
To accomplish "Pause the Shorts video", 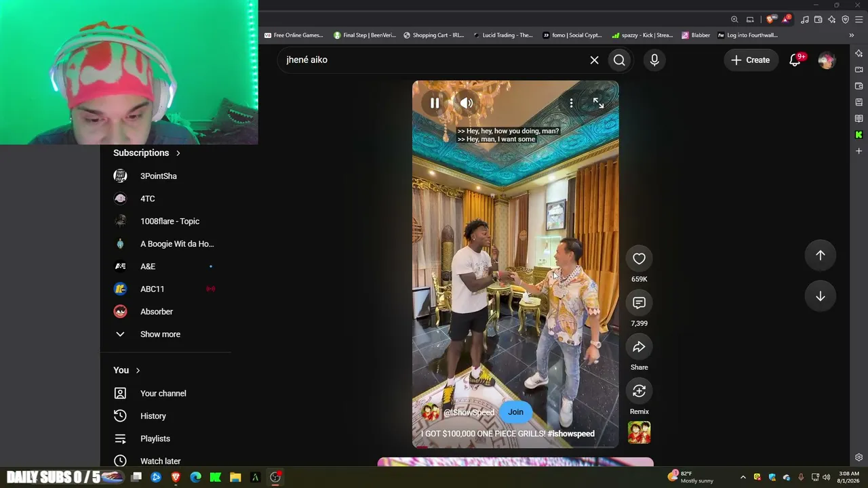I will coord(435,103).
